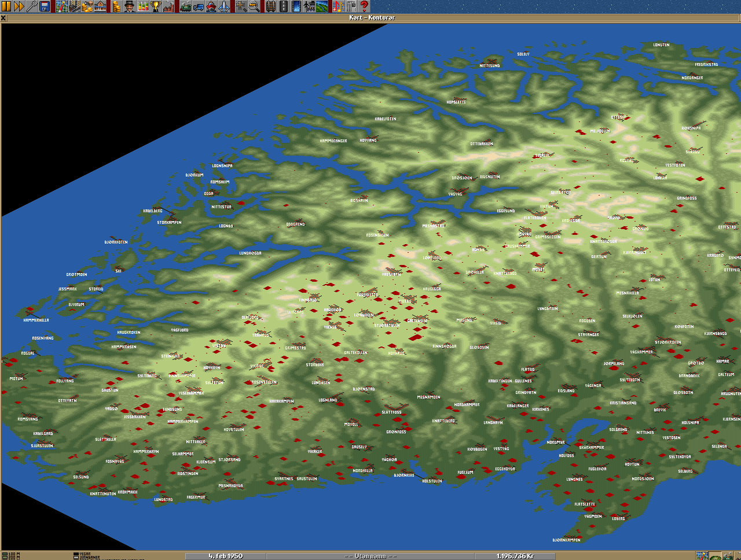This screenshot has height=560, width=741.
Task: Click the LUNDHØGDA town label
Action: click(x=251, y=253)
